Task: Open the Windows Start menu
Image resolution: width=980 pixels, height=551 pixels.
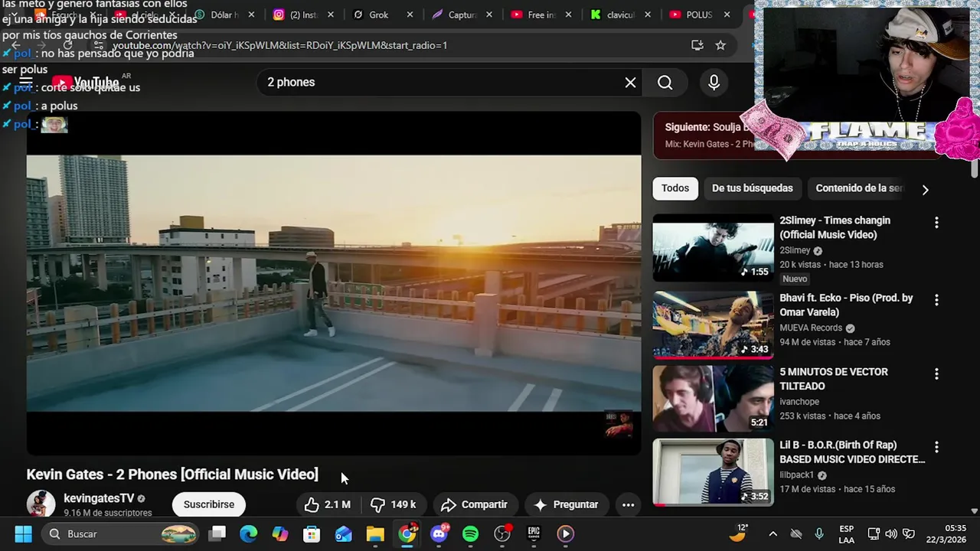Action: click(23, 533)
